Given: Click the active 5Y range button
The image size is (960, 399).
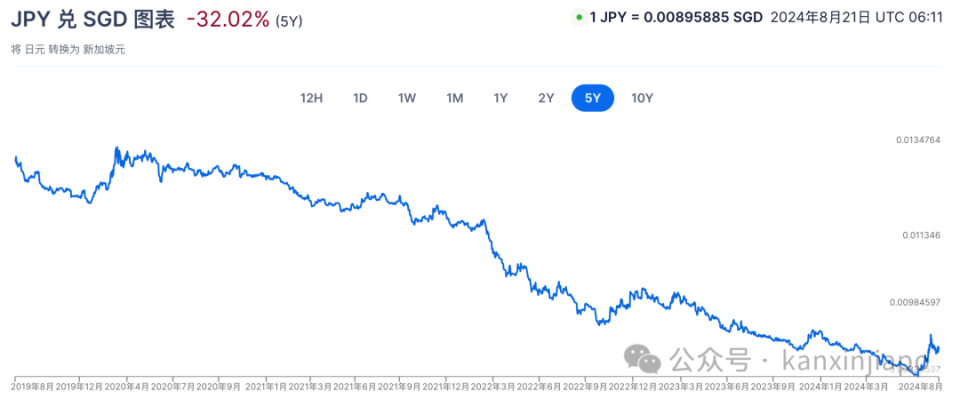Looking at the screenshot, I should tap(593, 98).
